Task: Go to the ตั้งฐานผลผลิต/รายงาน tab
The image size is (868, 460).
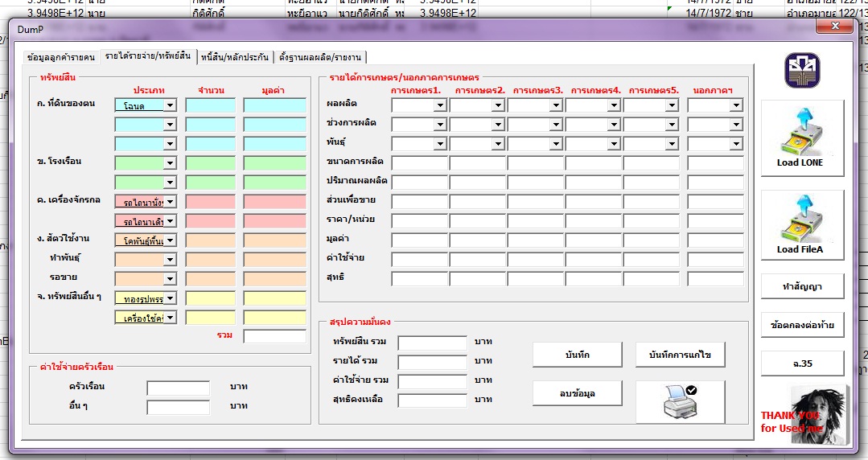Action: point(321,57)
